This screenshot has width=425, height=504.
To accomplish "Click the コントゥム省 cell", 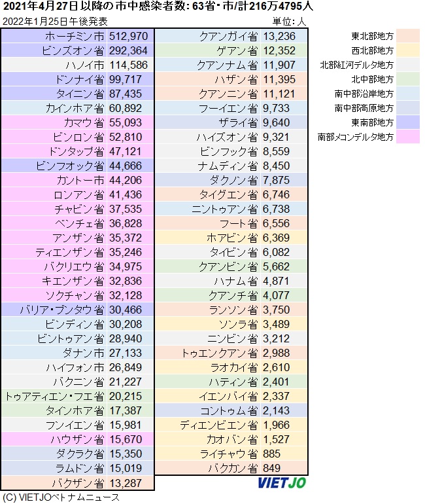I will click(x=208, y=411).
